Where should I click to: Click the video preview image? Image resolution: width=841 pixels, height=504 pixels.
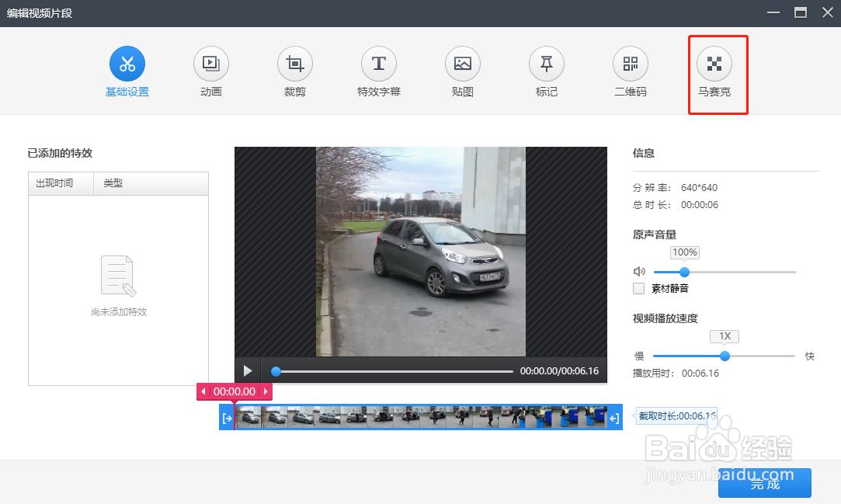421,252
